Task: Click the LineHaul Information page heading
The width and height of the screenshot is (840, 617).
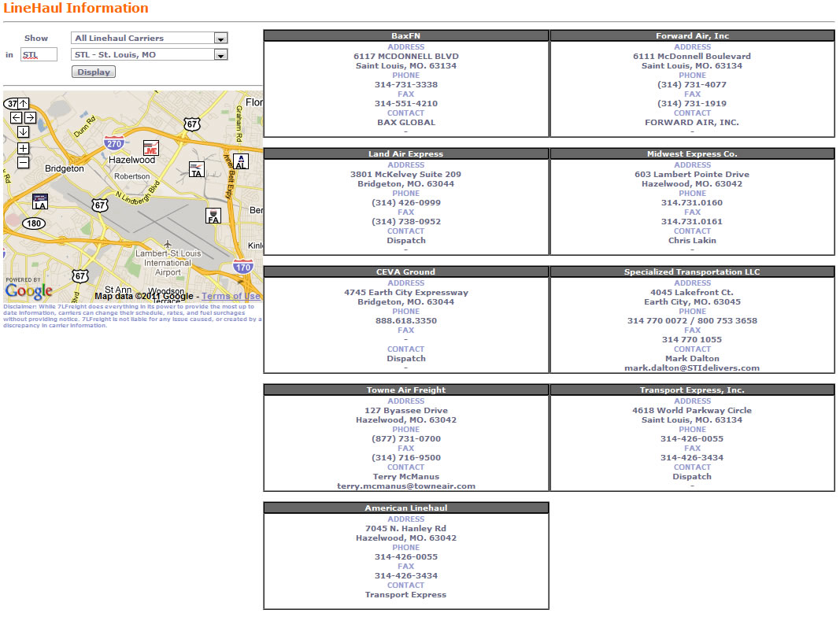Action: click(76, 8)
